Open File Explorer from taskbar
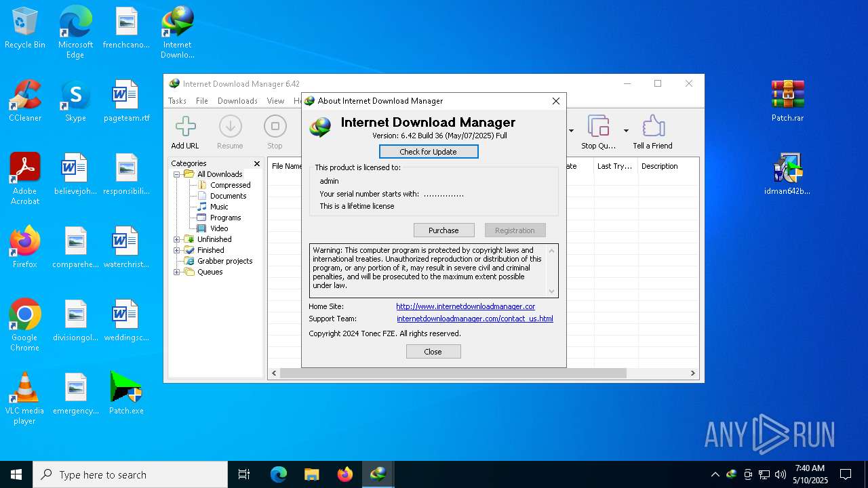The height and width of the screenshot is (488, 868). 311,474
